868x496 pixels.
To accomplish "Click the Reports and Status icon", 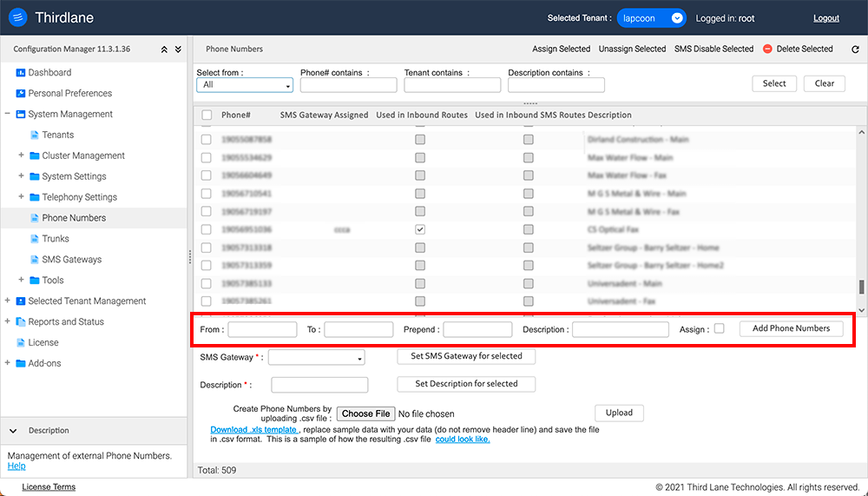I will coord(21,322).
